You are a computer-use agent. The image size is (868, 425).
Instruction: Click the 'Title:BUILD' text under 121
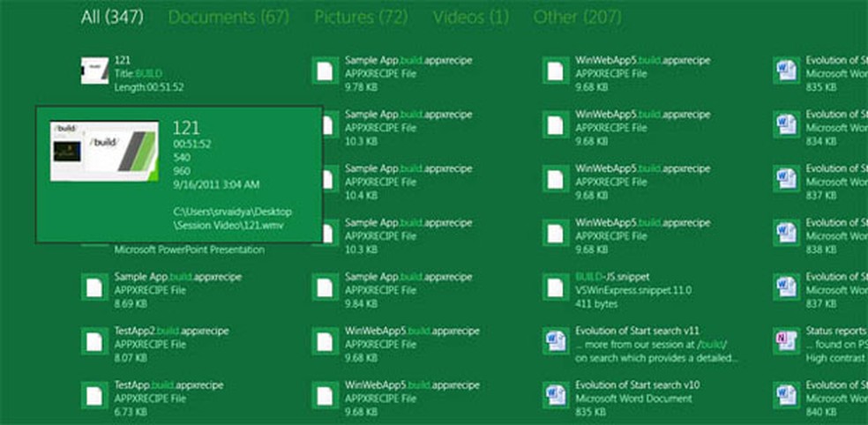pos(138,73)
